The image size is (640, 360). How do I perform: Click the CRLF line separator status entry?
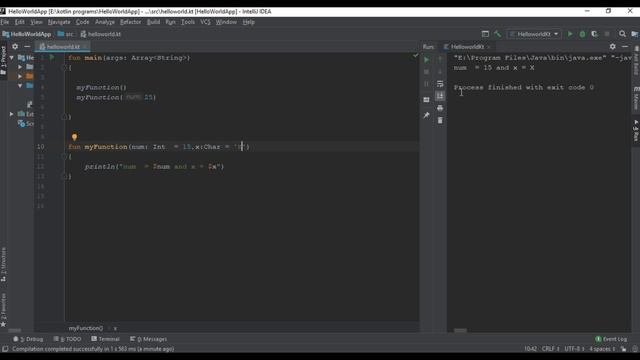coord(551,349)
